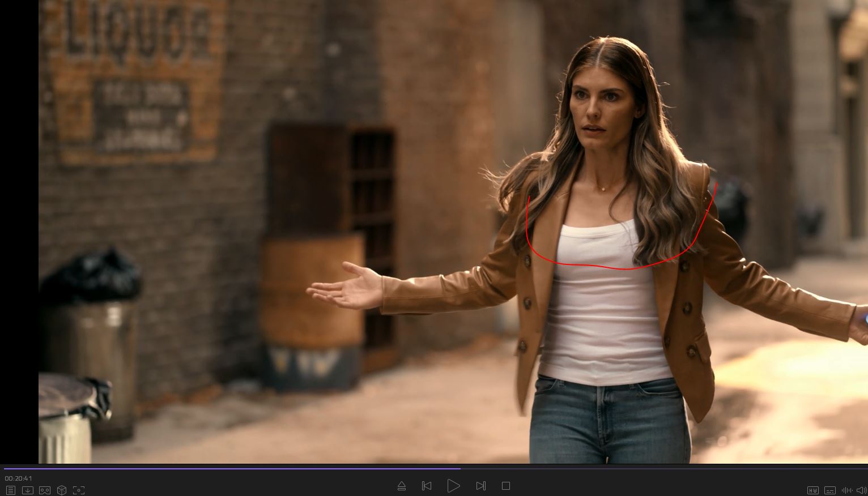
Task: Seek ahead on the unplayed seek bar section
Action: click(652, 468)
